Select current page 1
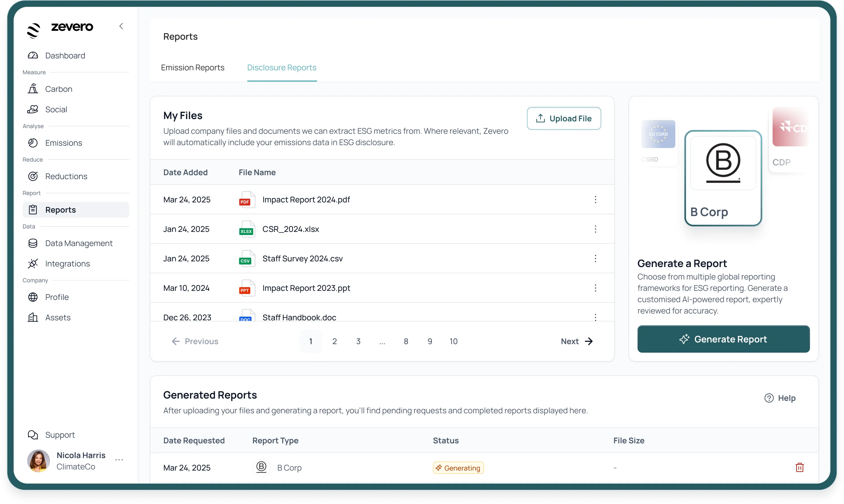 pos(311,341)
